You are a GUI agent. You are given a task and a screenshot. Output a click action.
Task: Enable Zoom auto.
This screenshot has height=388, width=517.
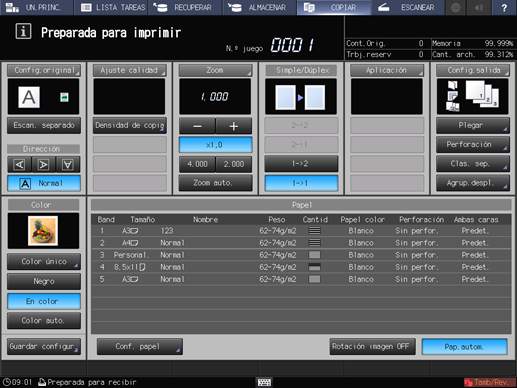pyautogui.click(x=215, y=183)
